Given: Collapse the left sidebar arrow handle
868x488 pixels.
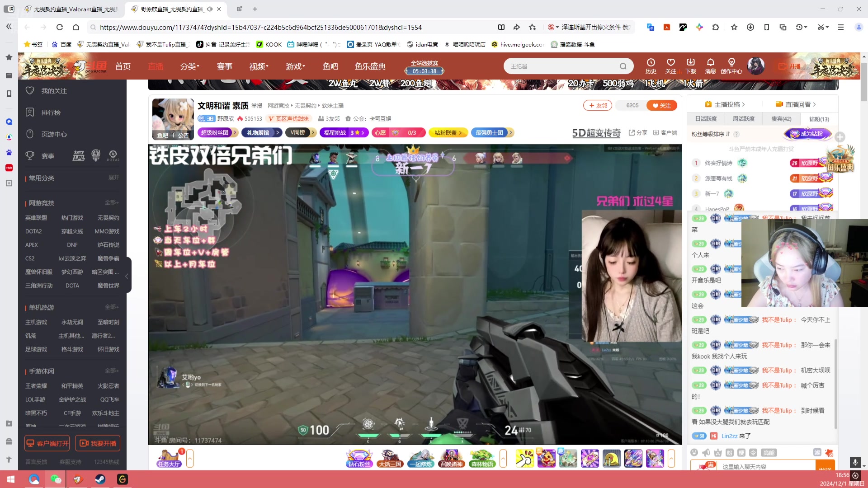Looking at the screenshot, I should coord(127,276).
